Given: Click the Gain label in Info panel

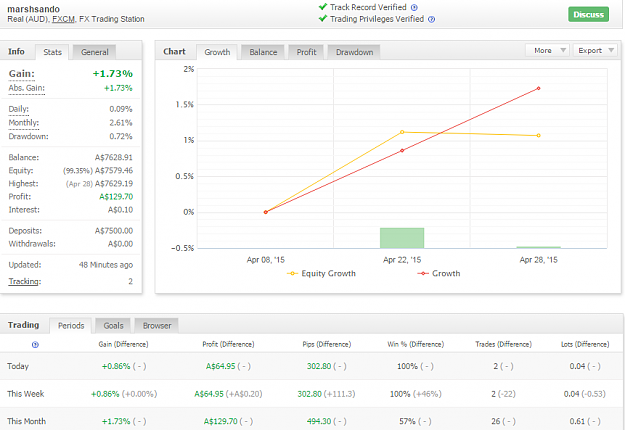Looking at the screenshot, I should click(22, 74).
